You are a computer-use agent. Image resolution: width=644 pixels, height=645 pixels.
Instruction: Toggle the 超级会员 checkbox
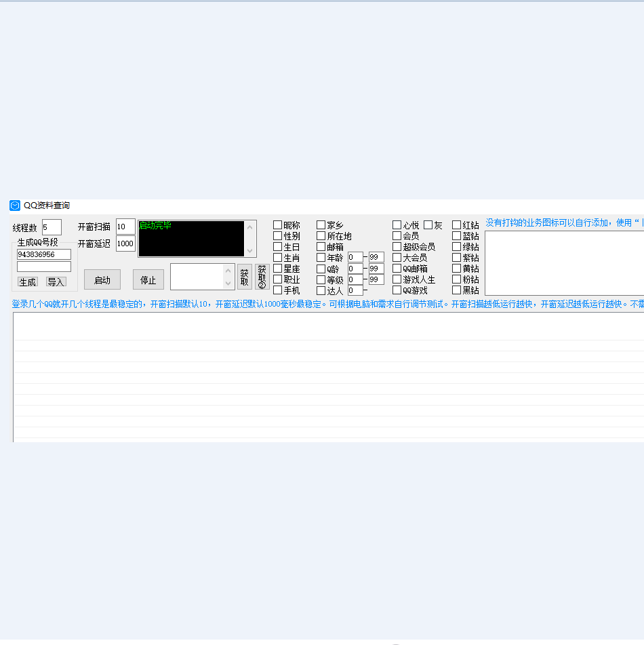click(397, 247)
